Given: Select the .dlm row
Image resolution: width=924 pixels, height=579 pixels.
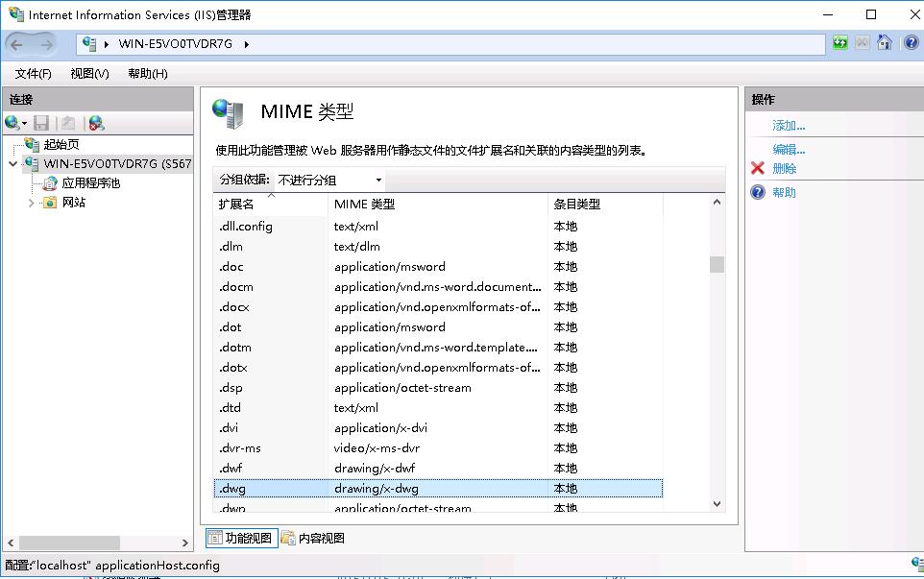Looking at the screenshot, I should point(438,246).
